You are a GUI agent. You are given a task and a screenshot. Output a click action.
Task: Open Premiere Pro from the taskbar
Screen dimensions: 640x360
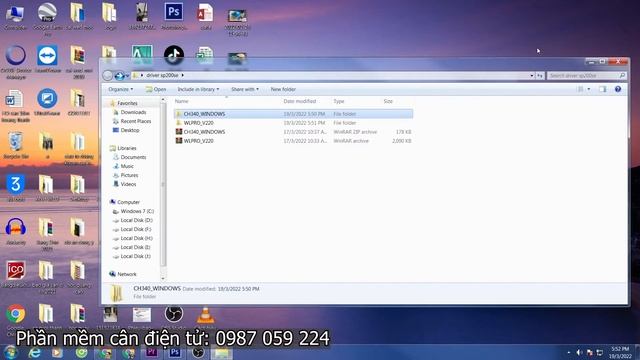click(151, 352)
